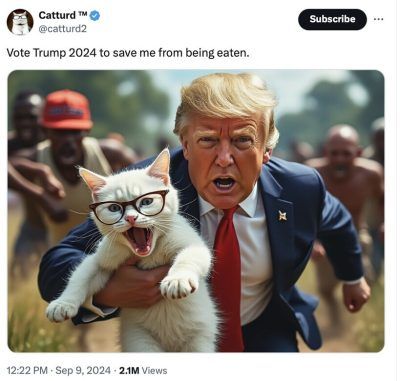Visit the @catturd2 handle link

click(x=63, y=29)
